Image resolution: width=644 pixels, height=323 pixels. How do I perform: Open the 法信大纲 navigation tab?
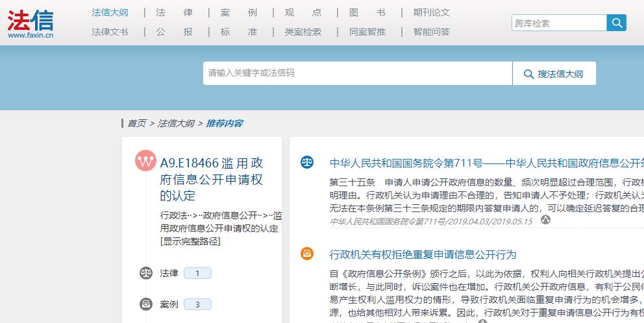tap(110, 13)
